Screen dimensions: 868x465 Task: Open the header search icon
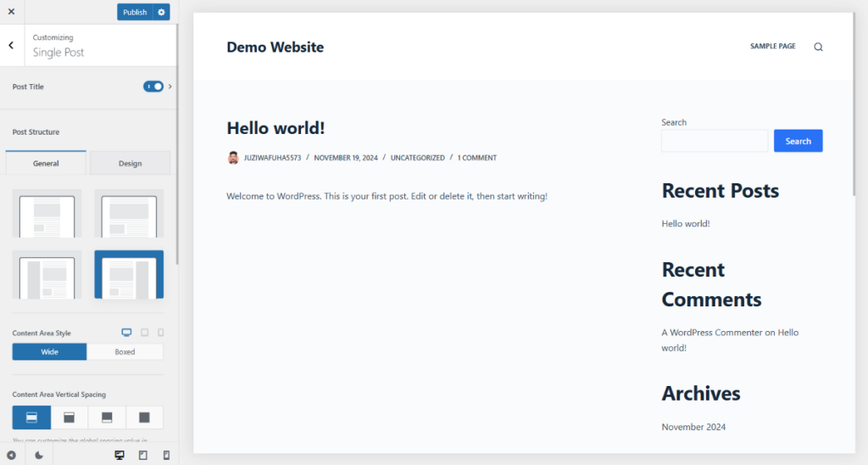(x=818, y=48)
